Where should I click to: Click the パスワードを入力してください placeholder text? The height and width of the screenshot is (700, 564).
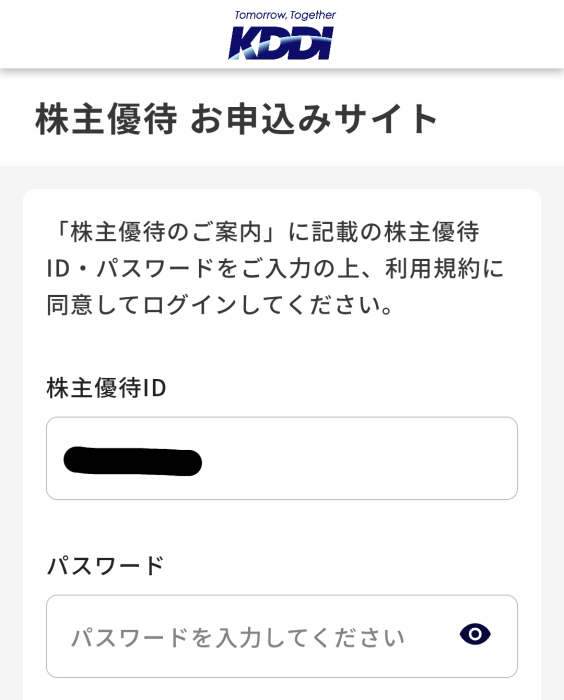(x=238, y=637)
